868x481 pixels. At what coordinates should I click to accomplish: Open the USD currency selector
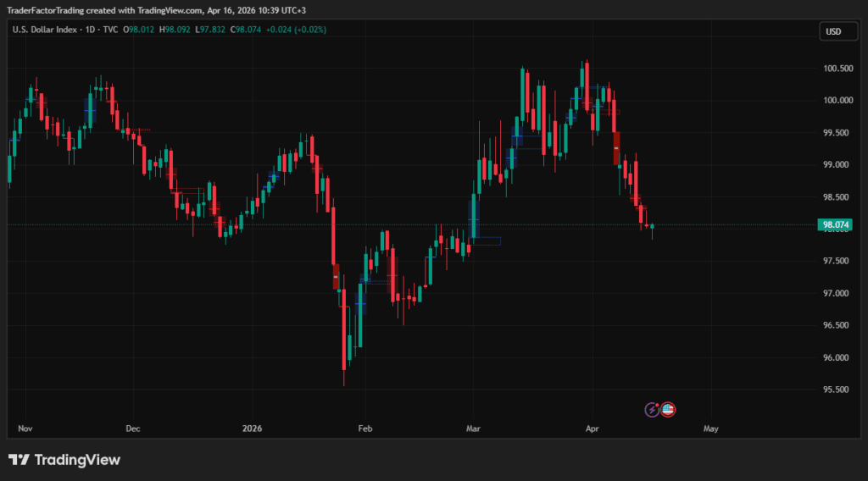833,31
